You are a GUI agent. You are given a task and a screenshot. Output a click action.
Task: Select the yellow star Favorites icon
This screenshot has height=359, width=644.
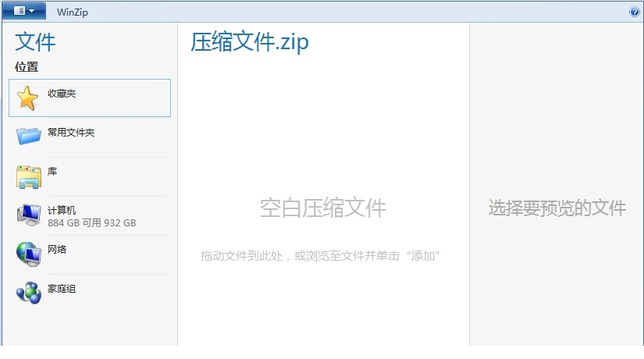[x=27, y=98]
